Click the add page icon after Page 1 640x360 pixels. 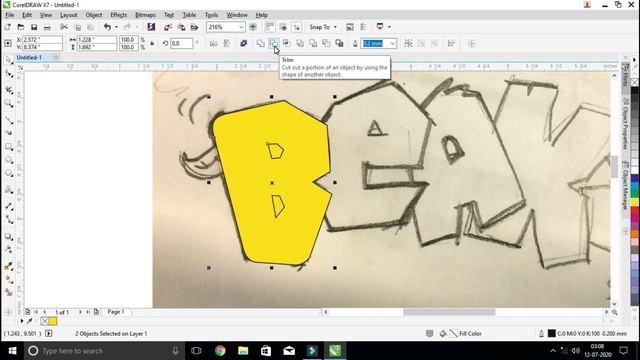96,312
